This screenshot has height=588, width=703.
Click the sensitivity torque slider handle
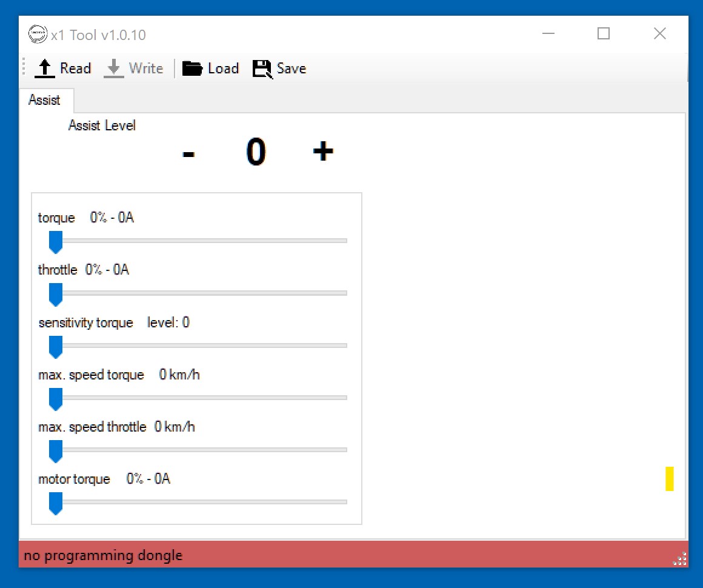click(55, 347)
